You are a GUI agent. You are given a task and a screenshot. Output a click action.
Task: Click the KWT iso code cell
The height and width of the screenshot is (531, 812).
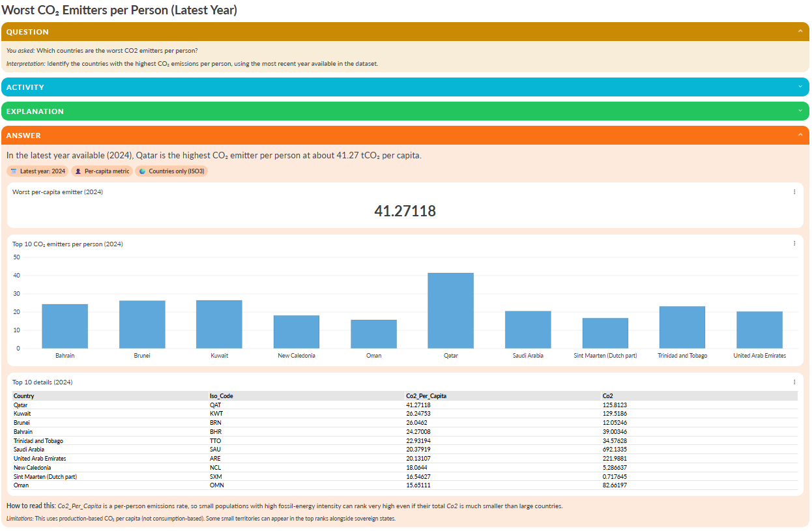coord(216,414)
